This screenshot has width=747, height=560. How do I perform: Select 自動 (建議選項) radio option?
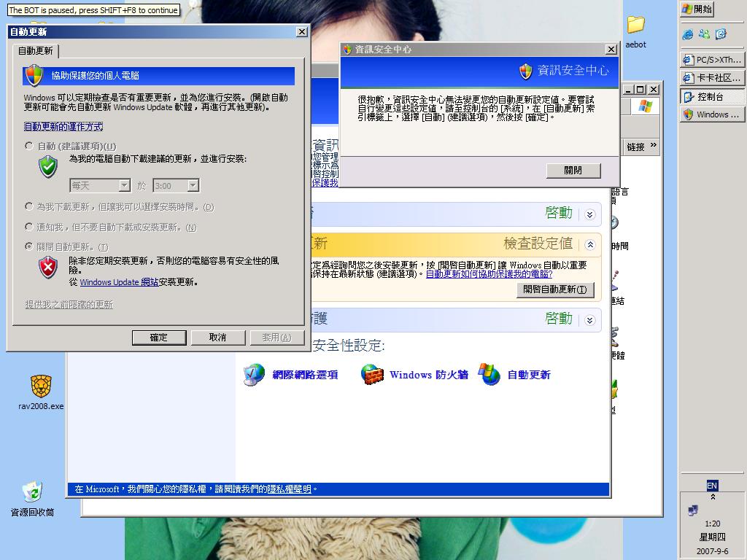[x=29, y=146]
